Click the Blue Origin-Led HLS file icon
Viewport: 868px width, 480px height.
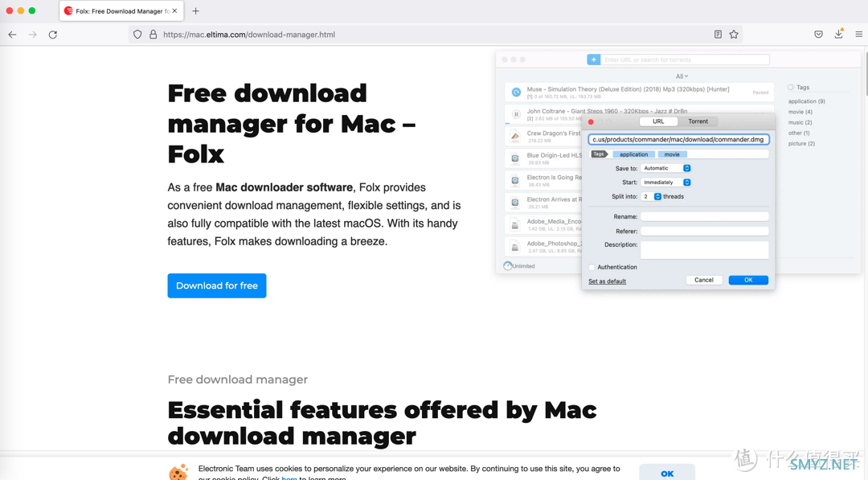click(515, 158)
